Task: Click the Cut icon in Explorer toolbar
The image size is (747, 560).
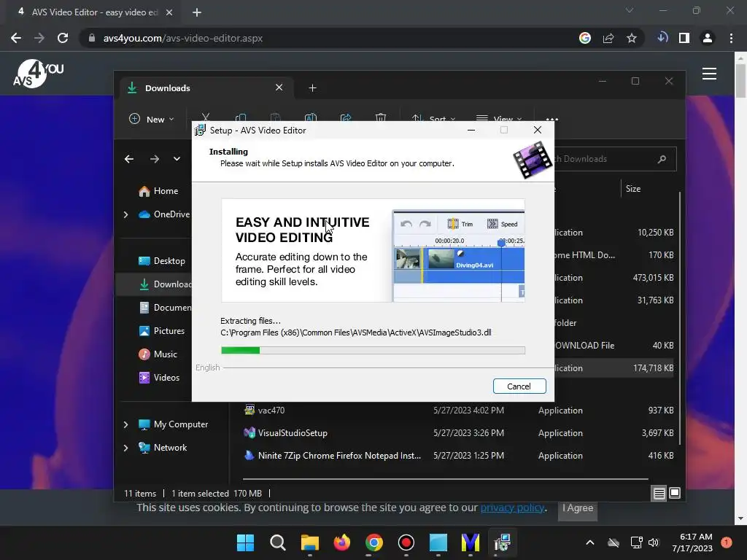Action: pos(205,118)
